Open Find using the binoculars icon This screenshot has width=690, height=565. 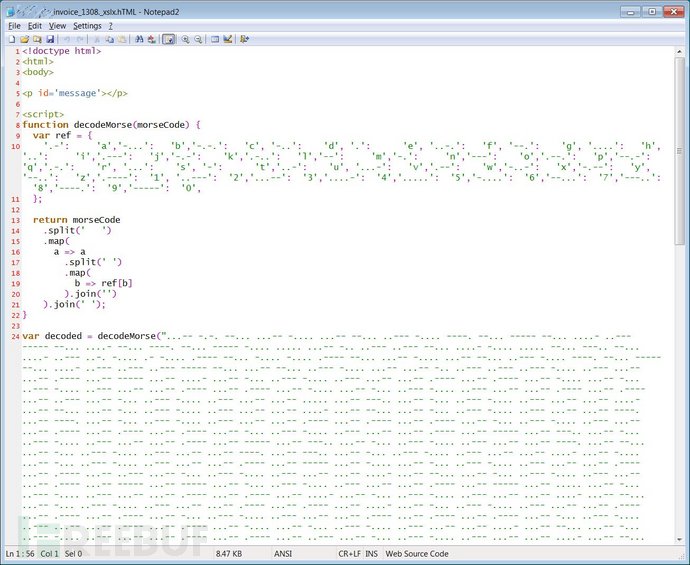tap(139, 39)
